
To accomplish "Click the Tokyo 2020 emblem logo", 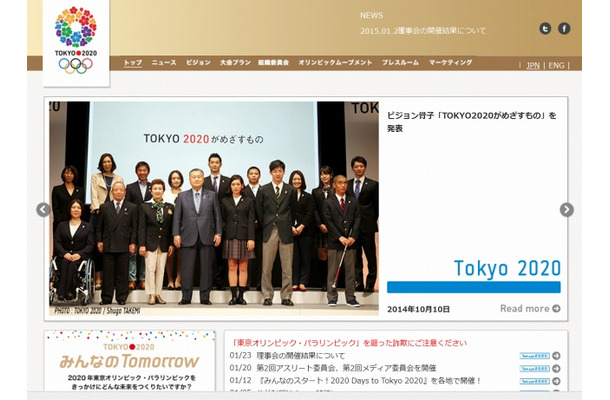I will pos(76,41).
